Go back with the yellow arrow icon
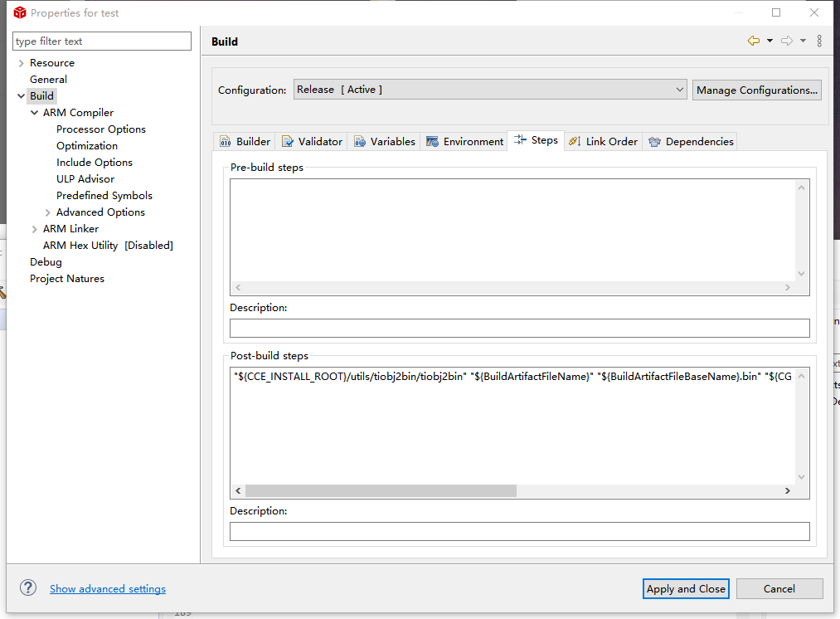This screenshot has height=619, width=840. click(754, 41)
